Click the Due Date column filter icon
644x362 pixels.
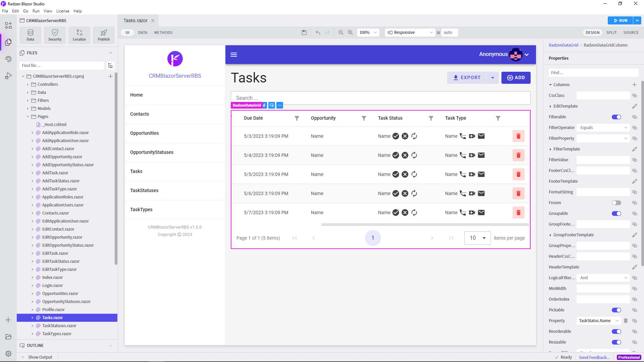point(297,118)
